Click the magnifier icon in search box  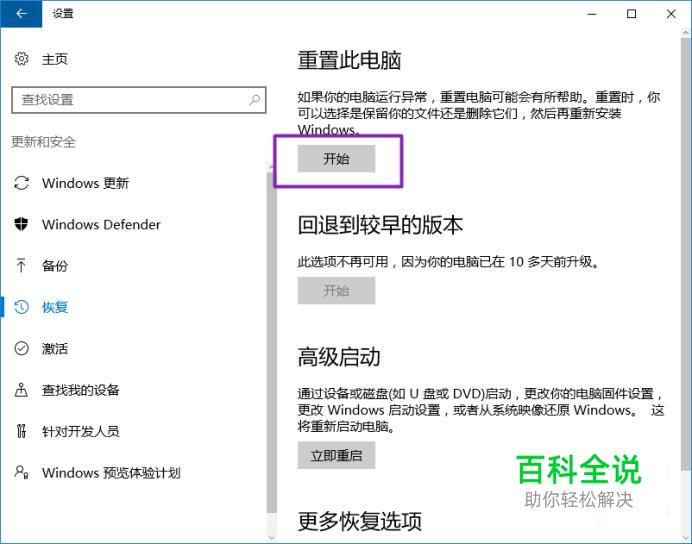click(255, 100)
